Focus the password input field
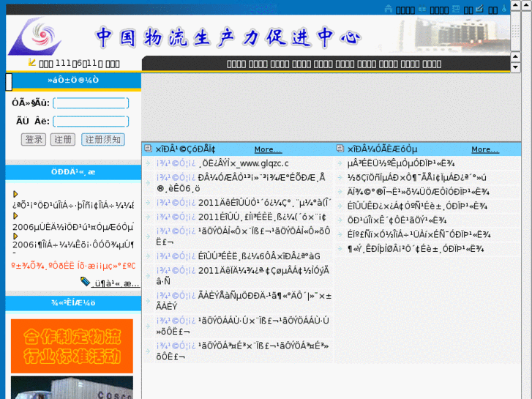This screenshot has height=399, width=532. (91, 122)
